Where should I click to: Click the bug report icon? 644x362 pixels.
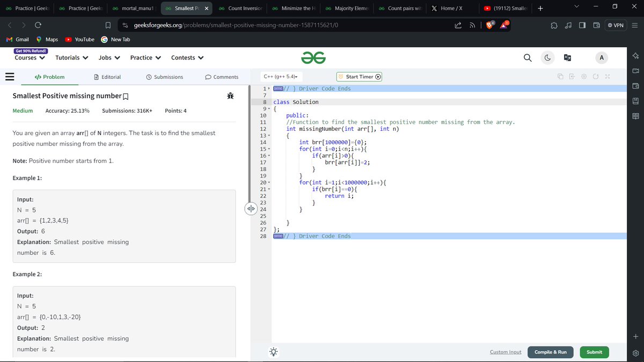(x=230, y=96)
